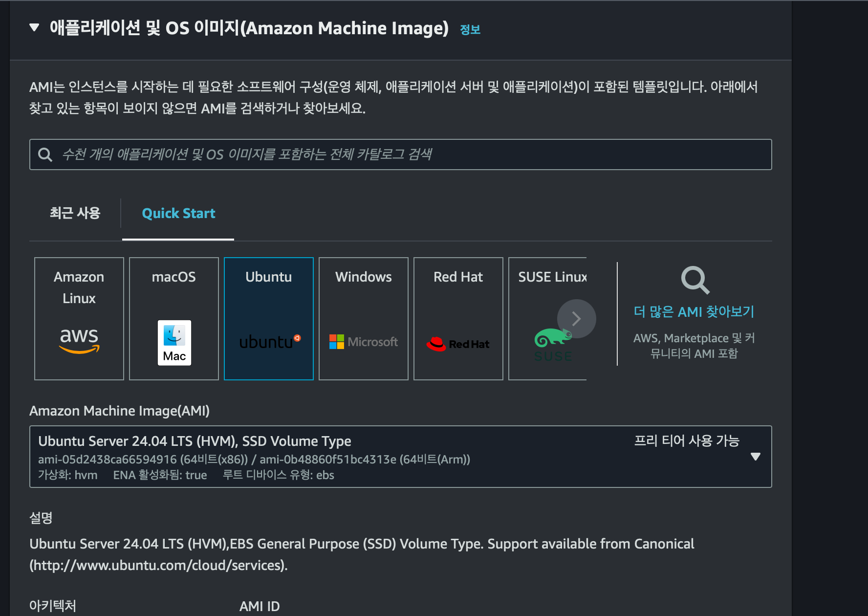Click the AMI dropdown arrow

(756, 457)
